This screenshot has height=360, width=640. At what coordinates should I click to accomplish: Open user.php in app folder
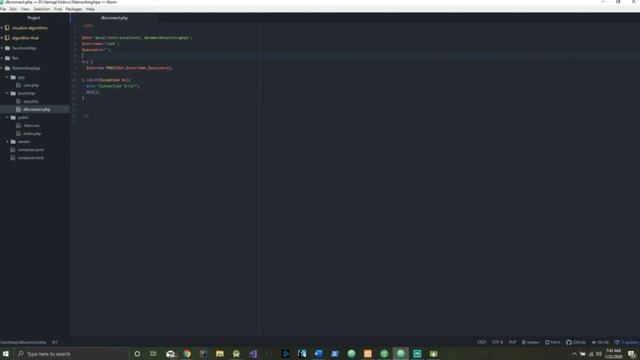[31, 85]
